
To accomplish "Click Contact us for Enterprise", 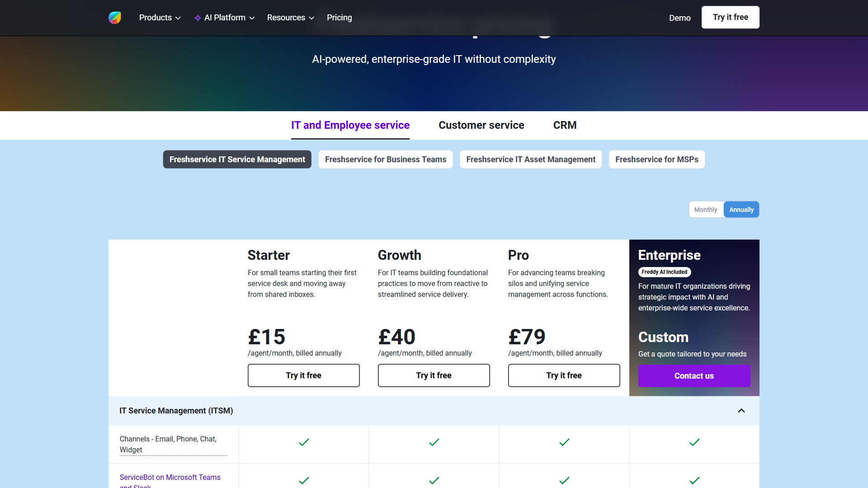I will click(x=694, y=376).
